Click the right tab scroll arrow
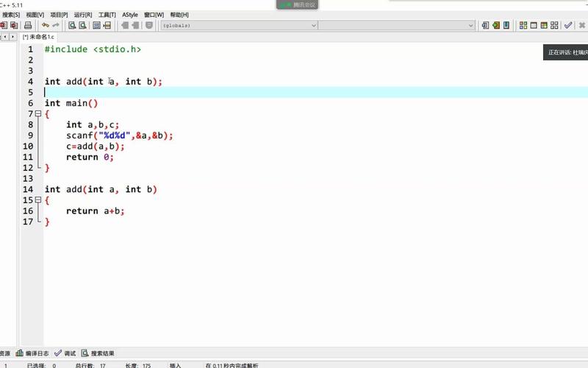 pos(12,35)
